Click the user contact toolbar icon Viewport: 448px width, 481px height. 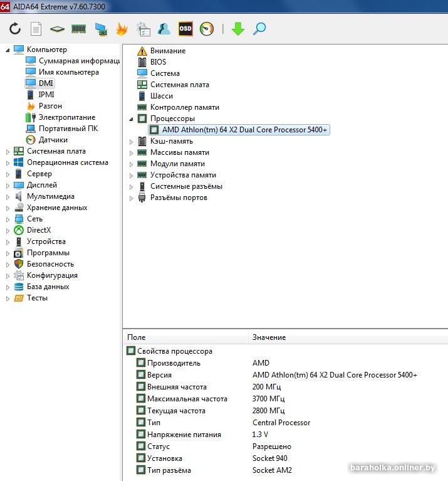[164, 29]
